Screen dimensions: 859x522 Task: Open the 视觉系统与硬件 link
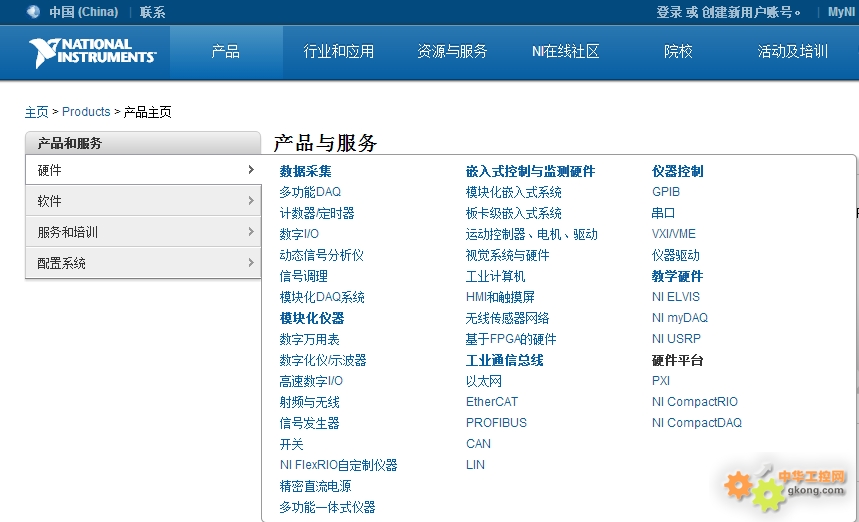507,255
